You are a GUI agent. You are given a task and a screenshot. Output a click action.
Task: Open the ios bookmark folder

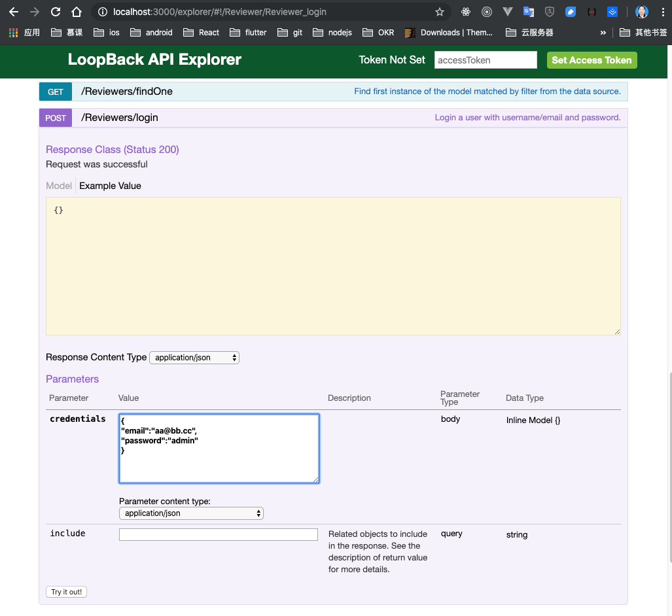pyautogui.click(x=107, y=33)
